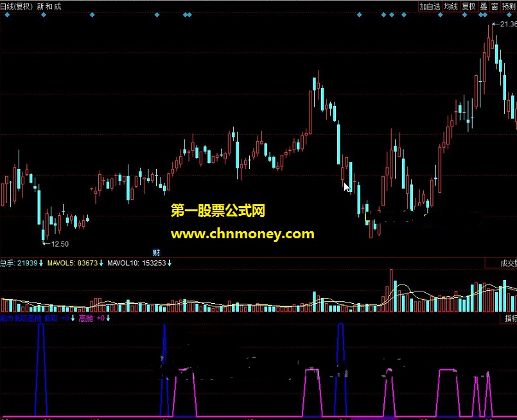Click the 21.36 highest price label
517x420 pixels.
[508, 24]
